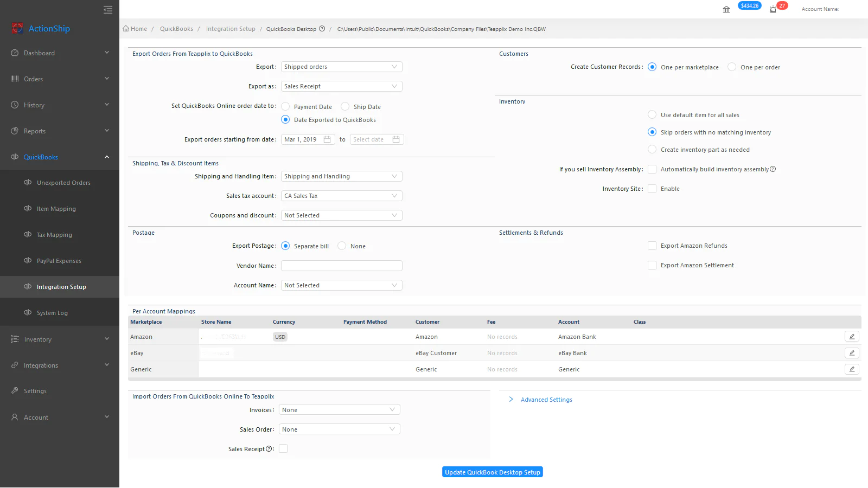The image size is (868, 488).
Task: Edit the eBay account mapping row
Action: tap(852, 353)
